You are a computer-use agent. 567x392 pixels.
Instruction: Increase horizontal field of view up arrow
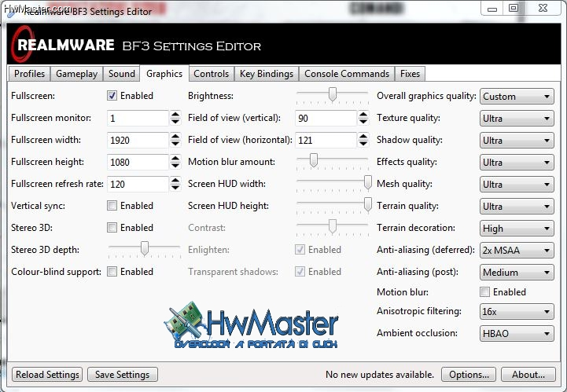[363, 136]
